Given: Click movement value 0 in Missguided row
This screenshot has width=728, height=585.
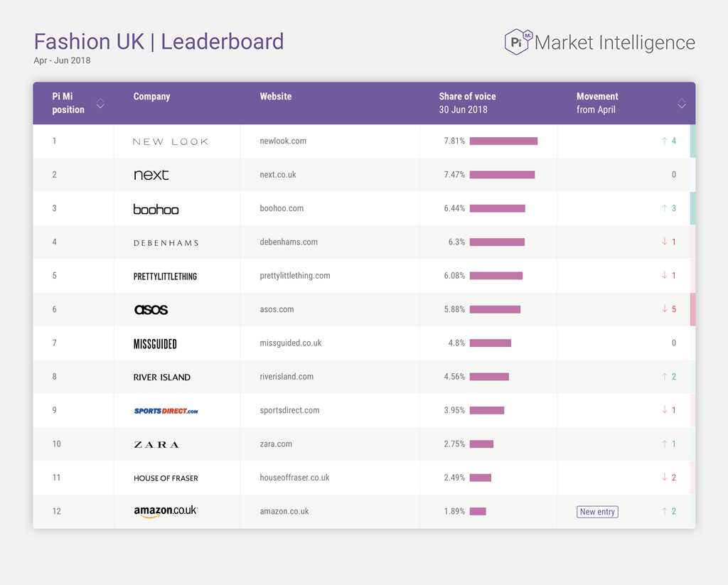Looking at the screenshot, I should coord(674,343).
